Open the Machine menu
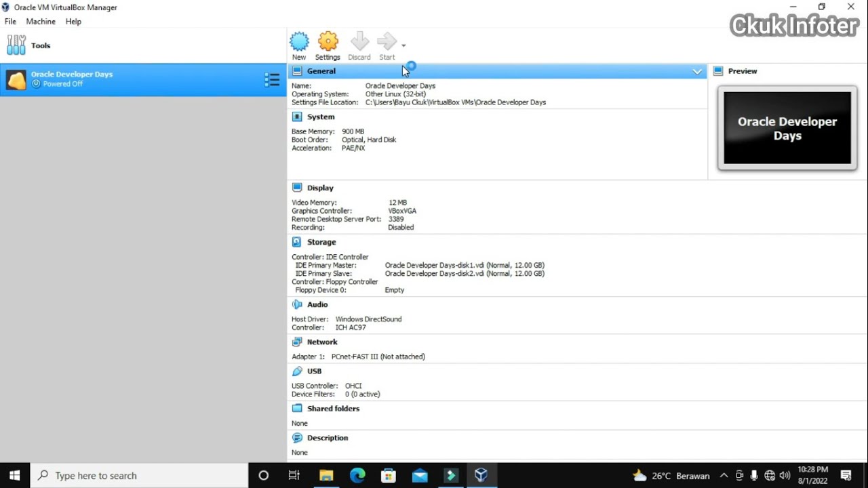 pos(41,22)
